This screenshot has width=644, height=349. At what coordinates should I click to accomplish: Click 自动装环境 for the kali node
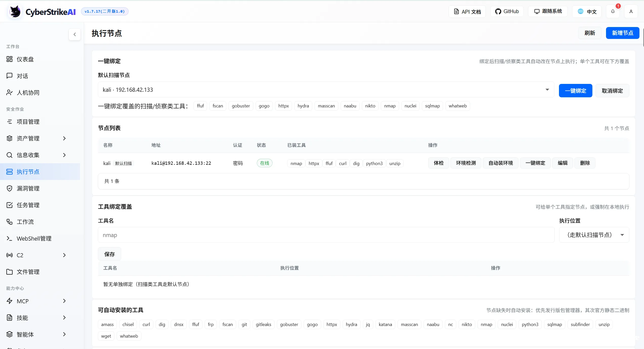tap(501, 163)
